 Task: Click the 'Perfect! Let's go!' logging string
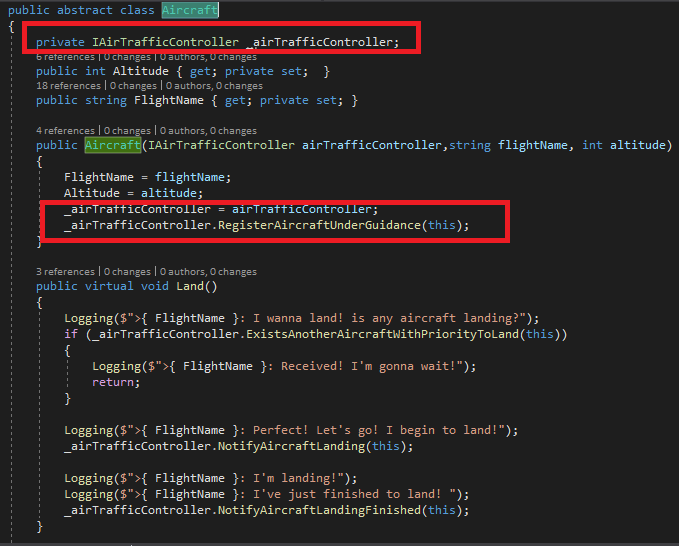point(375,430)
